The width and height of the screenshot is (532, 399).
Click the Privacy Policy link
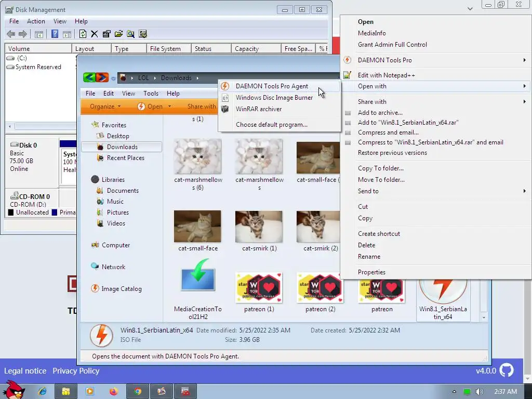point(76,371)
